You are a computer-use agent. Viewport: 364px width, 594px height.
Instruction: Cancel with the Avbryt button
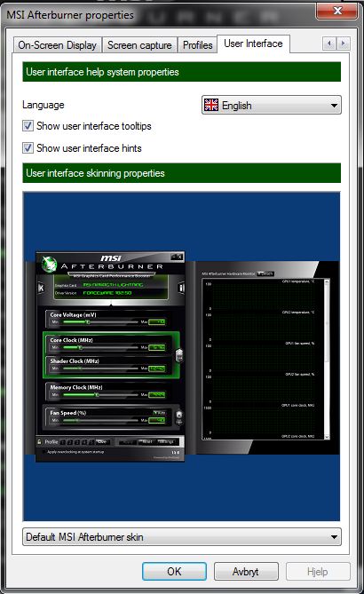click(246, 571)
